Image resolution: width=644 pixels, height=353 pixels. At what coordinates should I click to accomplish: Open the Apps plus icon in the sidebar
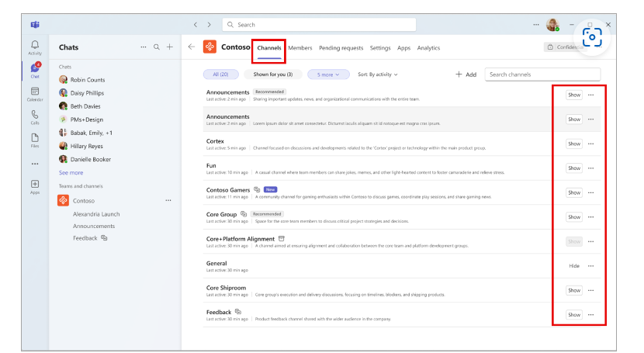pyautogui.click(x=35, y=186)
